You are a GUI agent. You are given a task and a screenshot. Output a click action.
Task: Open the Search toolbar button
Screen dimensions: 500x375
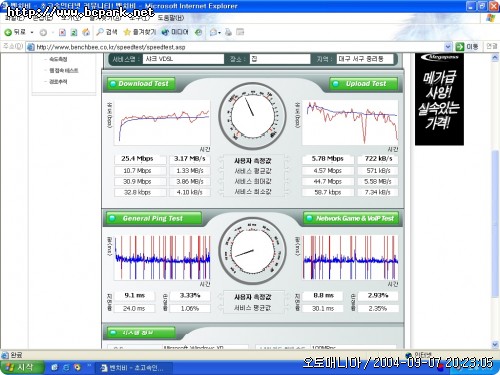pos(107,32)
